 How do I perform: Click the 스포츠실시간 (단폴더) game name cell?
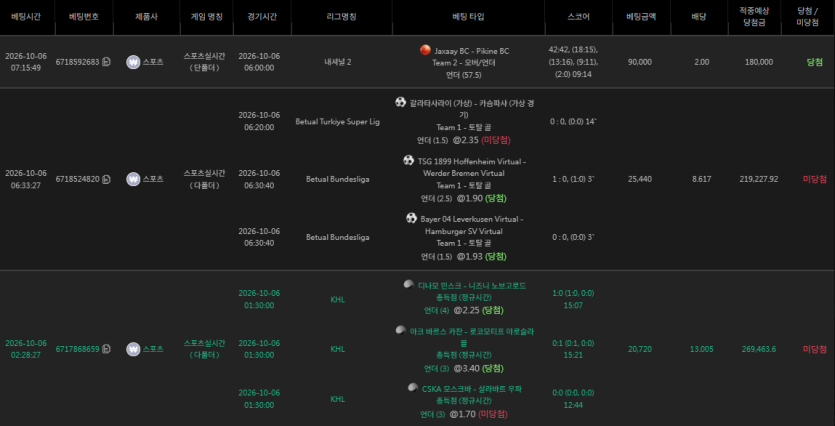(x=204, y=62)
